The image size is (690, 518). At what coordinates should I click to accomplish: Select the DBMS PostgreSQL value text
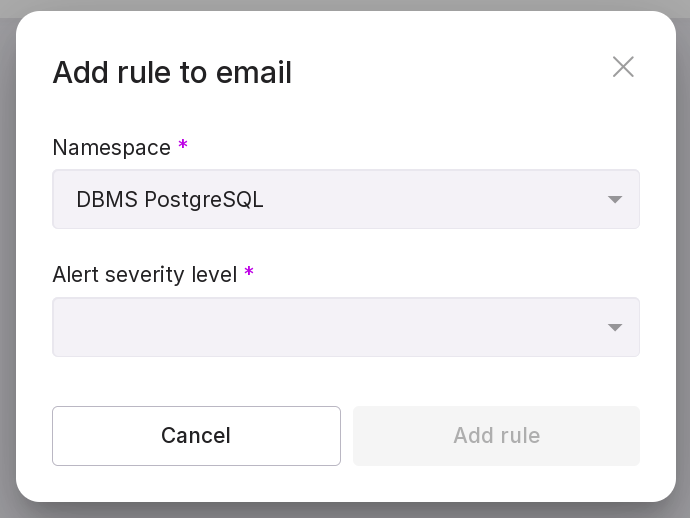tap(170, 199)
